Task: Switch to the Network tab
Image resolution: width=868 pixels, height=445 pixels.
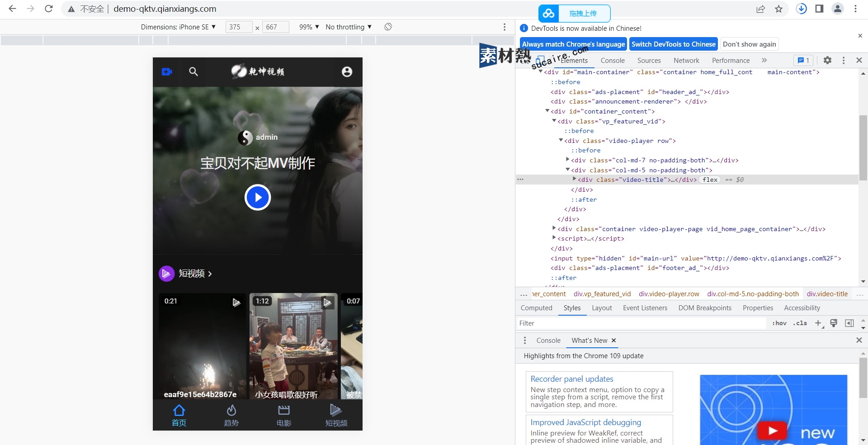Action: coord(686,60)
